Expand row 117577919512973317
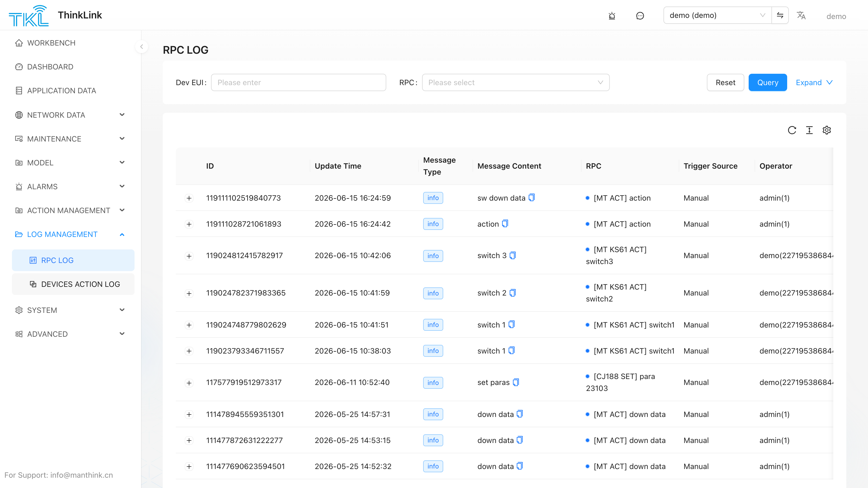 [x=189, y=383]
